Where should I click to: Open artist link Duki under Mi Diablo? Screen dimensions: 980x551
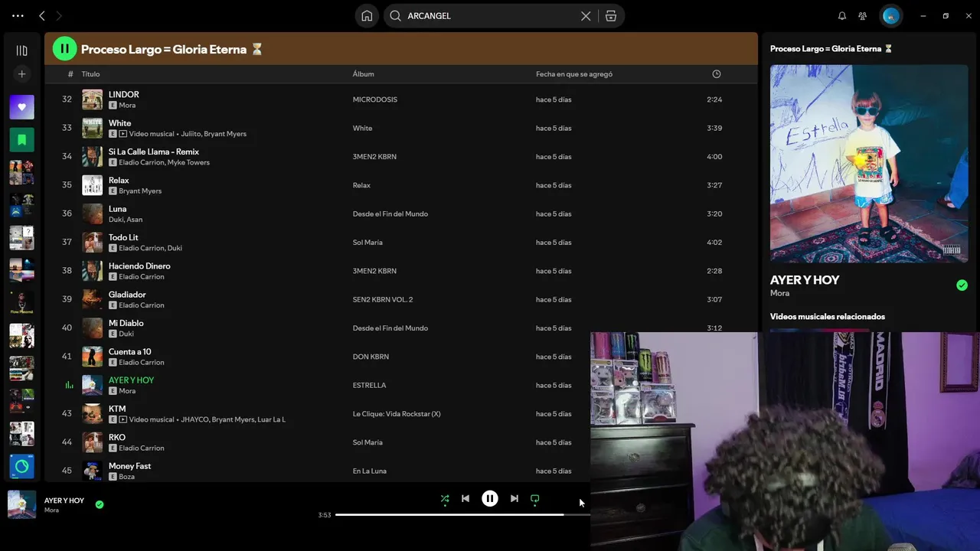[126, 334]
